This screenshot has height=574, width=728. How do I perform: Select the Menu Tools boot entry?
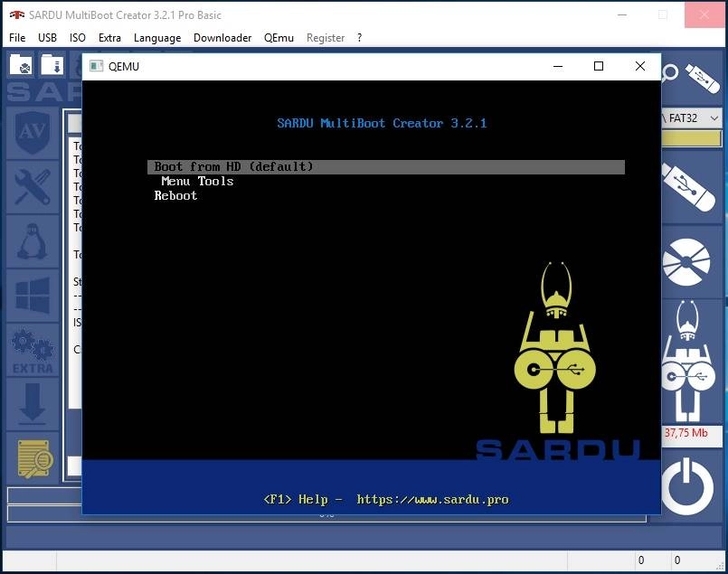pyautogui.click(x=197, y=181)
